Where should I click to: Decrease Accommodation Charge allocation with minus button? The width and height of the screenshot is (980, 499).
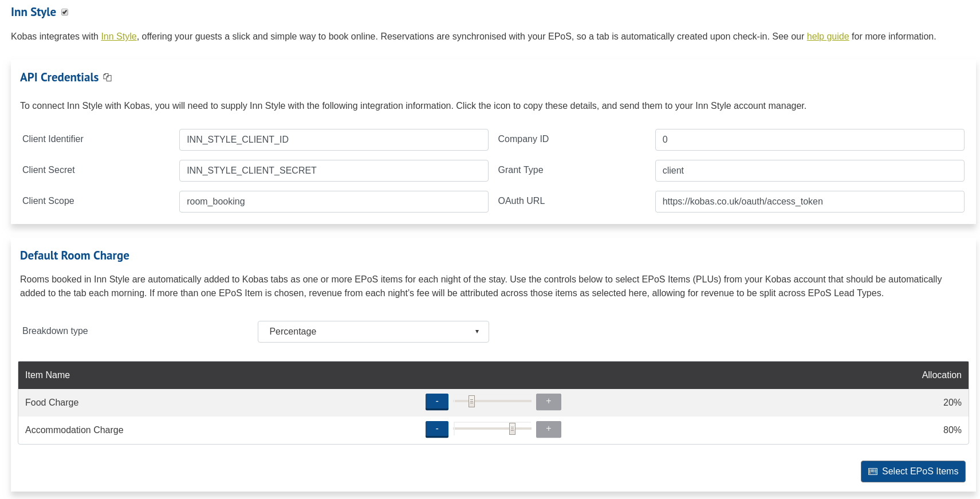click(x=436, y=429)
